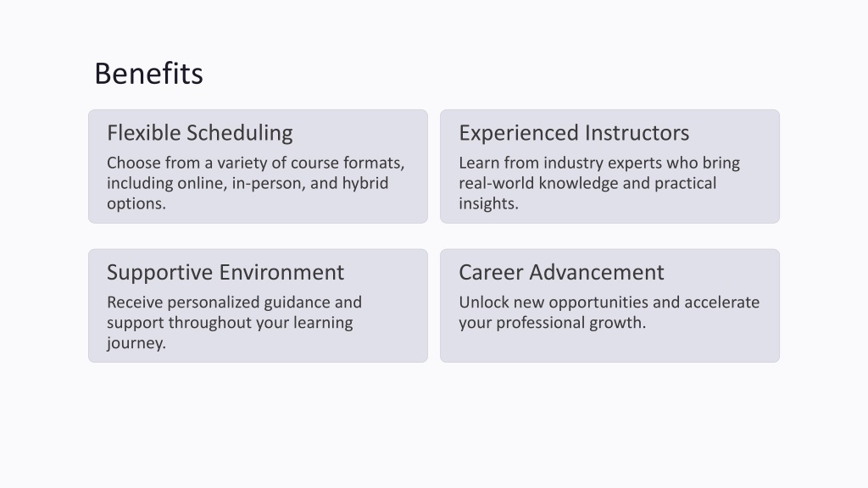Click the line starting 'Choose from a variety'
Image resolution: width=868 pixels, height=488 pixels.
pyautogui.click(x=256, y=164)
